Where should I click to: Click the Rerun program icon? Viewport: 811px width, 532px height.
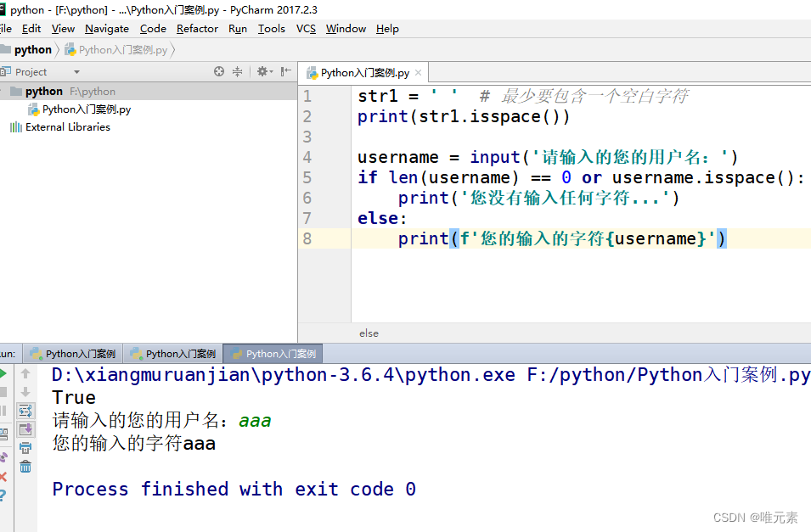[7, 373]
